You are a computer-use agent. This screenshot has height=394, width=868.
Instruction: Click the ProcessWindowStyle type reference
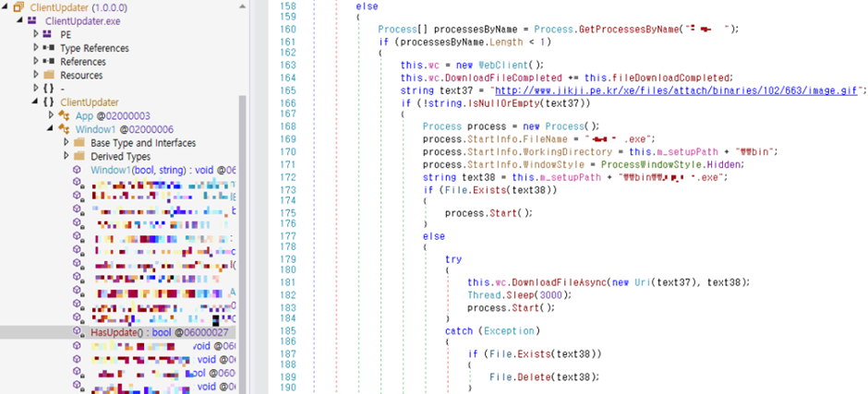[651, 165]
